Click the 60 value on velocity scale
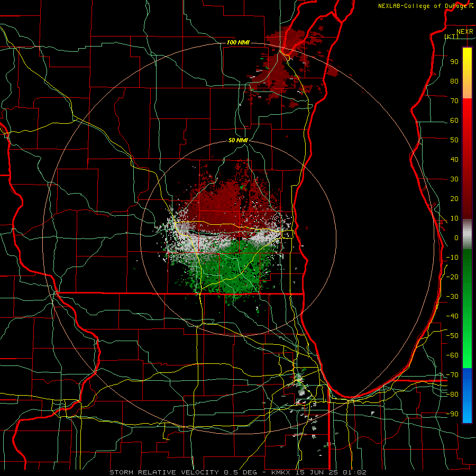The height and width of the screenshot is (476, 476). point(454,120)
